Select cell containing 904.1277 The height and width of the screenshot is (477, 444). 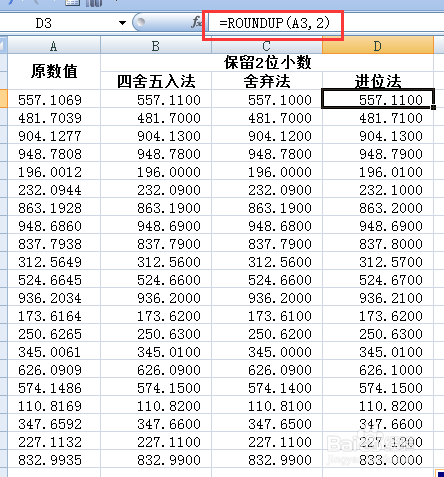click(54, 136)
